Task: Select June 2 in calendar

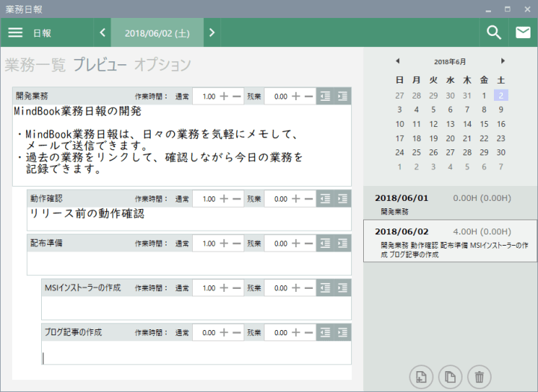Action: [501, 96]
